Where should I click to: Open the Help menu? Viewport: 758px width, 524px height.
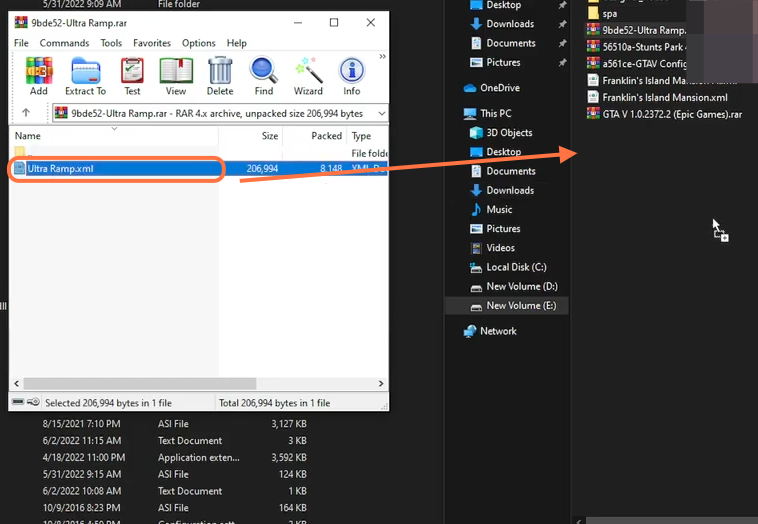[236, 43]
